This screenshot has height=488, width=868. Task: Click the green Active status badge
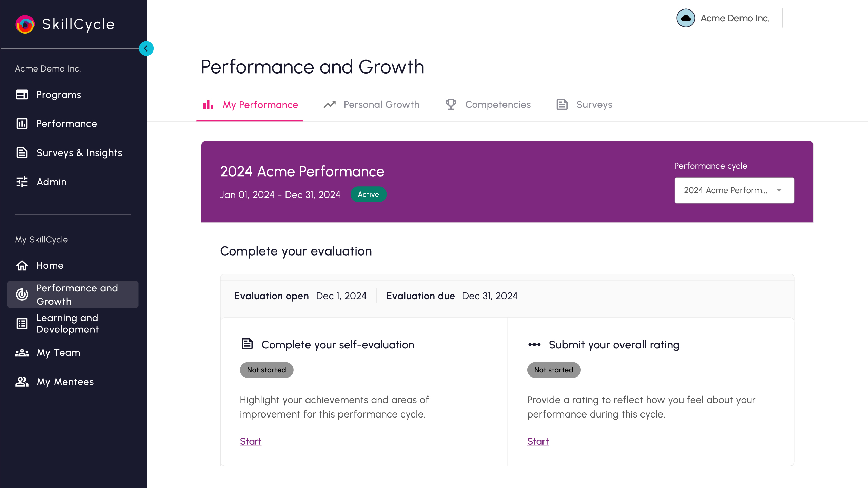[368, 195]
